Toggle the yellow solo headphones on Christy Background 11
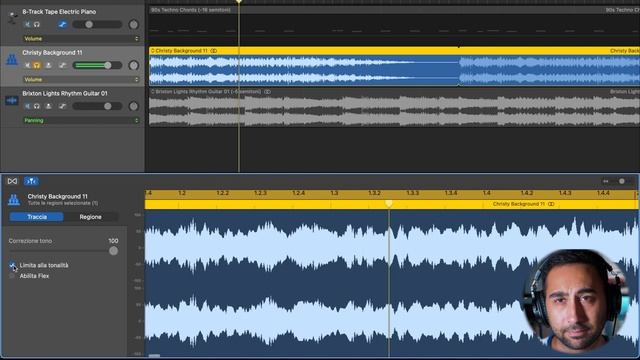Viewport: 640px width, 360px height. (37, 65)
